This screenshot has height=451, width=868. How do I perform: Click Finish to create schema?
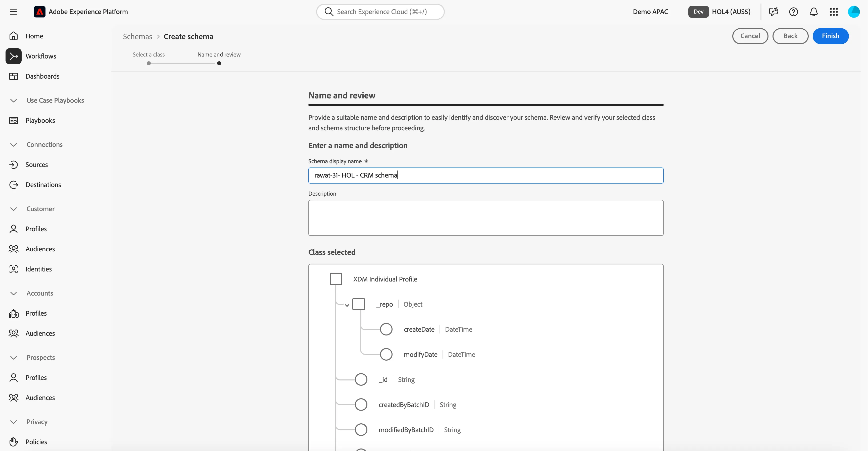(831, 36)
